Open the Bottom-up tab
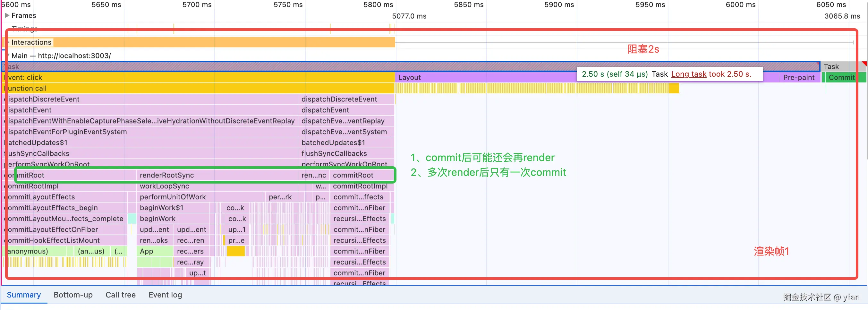Viewport: 868px width, 310px height. point(73,295)
